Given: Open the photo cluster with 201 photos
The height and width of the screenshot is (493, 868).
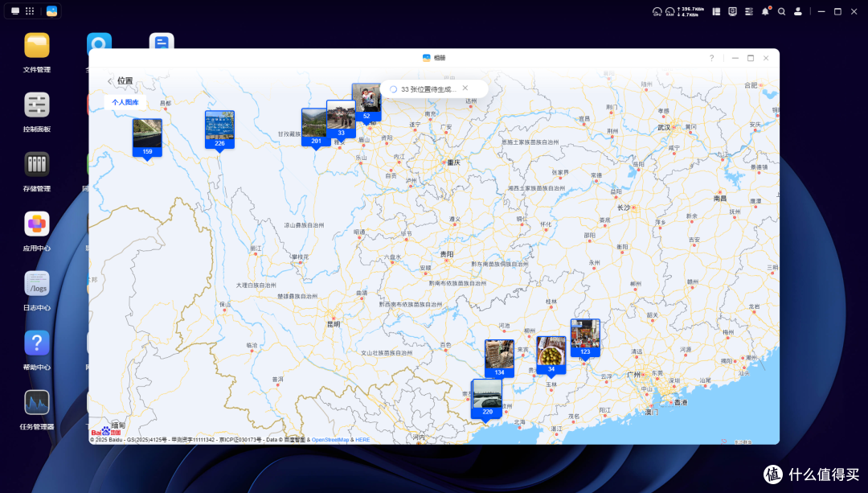Looking at the screenshot, I should click(x=316, y=127).
